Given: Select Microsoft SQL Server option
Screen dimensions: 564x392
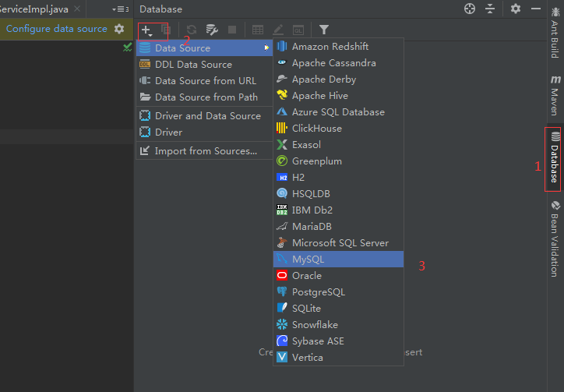Looking at the screenshot, I should coord(338,243).
